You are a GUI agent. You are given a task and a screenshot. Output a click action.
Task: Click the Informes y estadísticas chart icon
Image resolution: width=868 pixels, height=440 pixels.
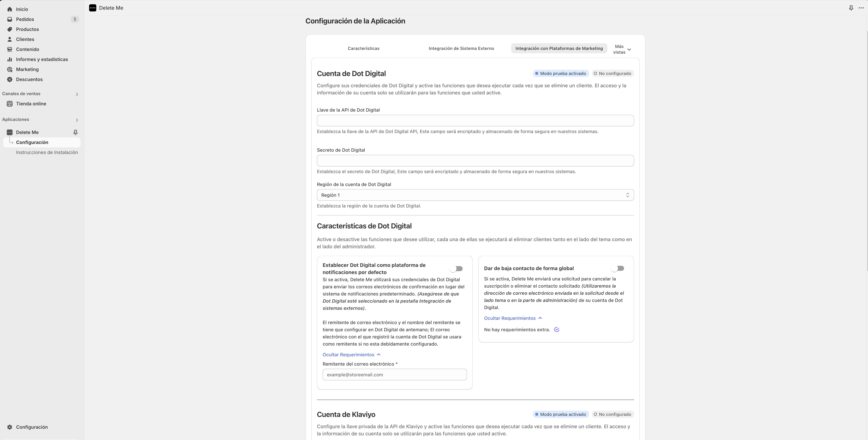coord(10,59)
